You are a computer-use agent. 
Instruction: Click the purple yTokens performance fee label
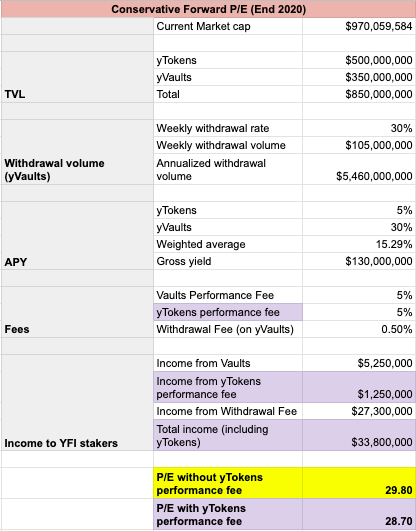point(228,312)
